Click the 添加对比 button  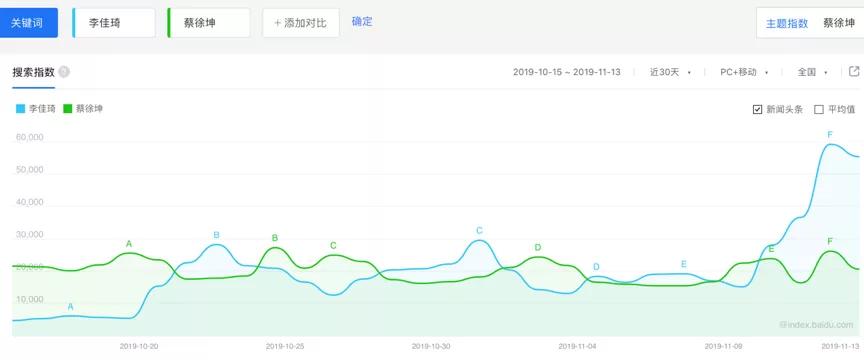pos(300,23)
